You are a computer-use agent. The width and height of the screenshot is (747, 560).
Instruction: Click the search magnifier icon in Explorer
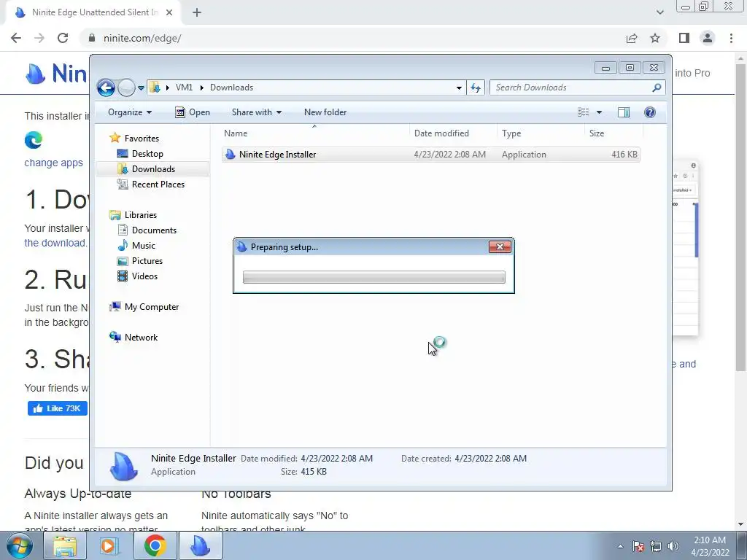click(657, 87)
